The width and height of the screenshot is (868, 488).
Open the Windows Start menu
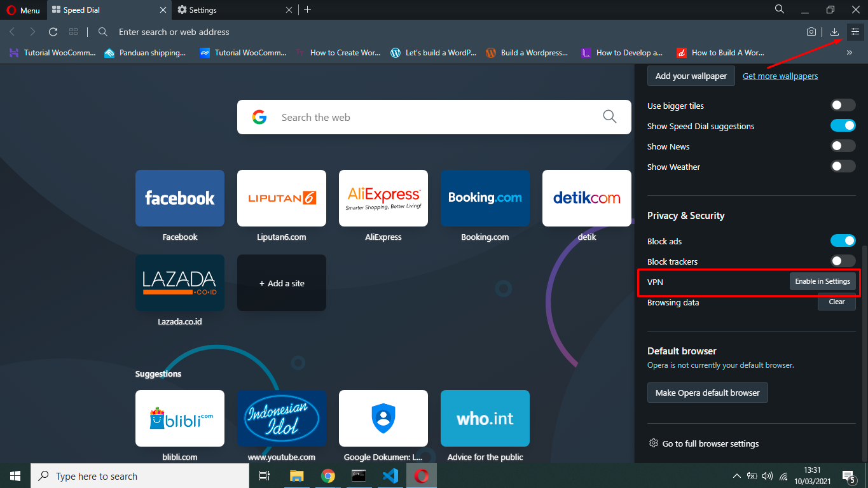pyautogui.click(x=15, y=476)
